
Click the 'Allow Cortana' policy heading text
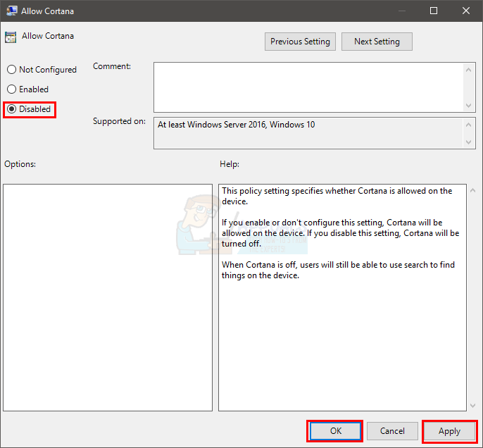(48, 36)
